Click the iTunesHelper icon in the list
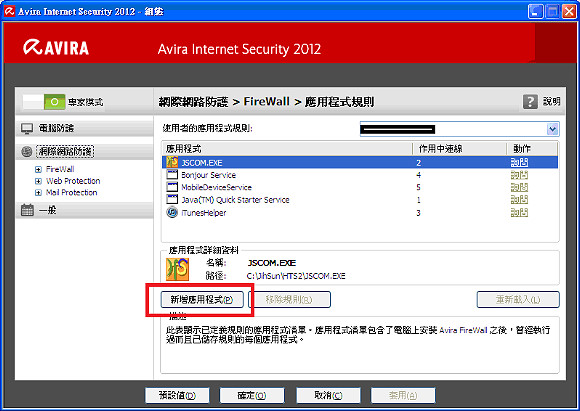580x411 pixels. 172,212
